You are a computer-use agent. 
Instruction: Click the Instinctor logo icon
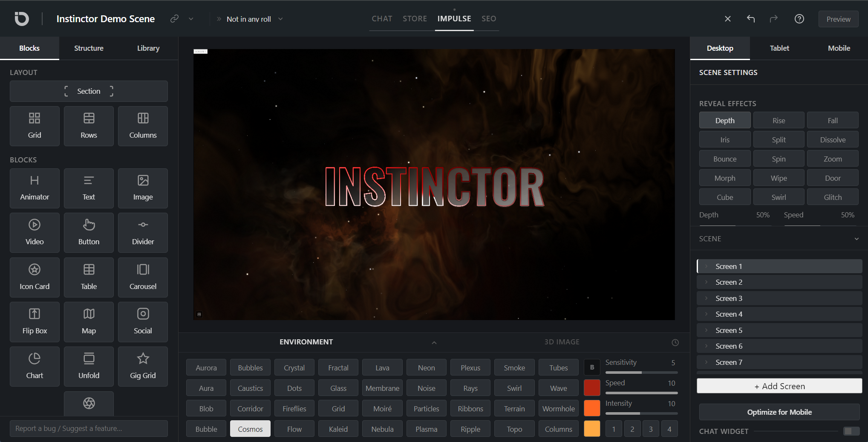click(22, 19)
